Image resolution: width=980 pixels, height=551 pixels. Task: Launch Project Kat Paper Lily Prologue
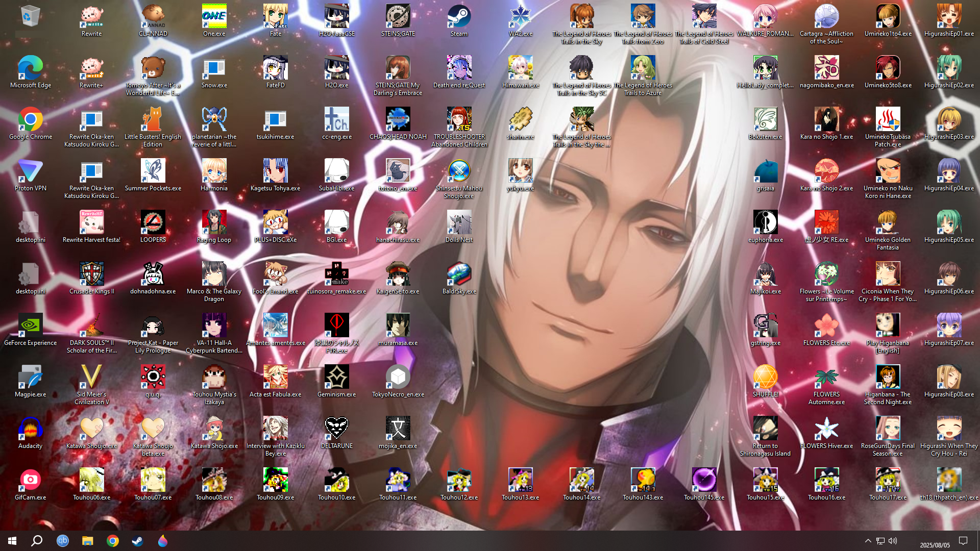click(153, 333)
